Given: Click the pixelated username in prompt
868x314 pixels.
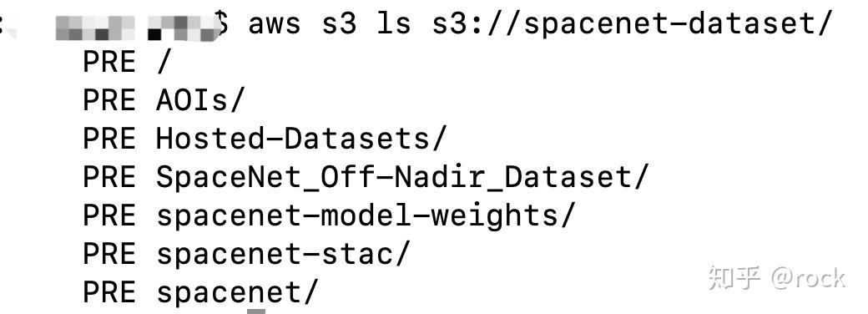Looking at the screenshot, I should click(x=135, y=28).
